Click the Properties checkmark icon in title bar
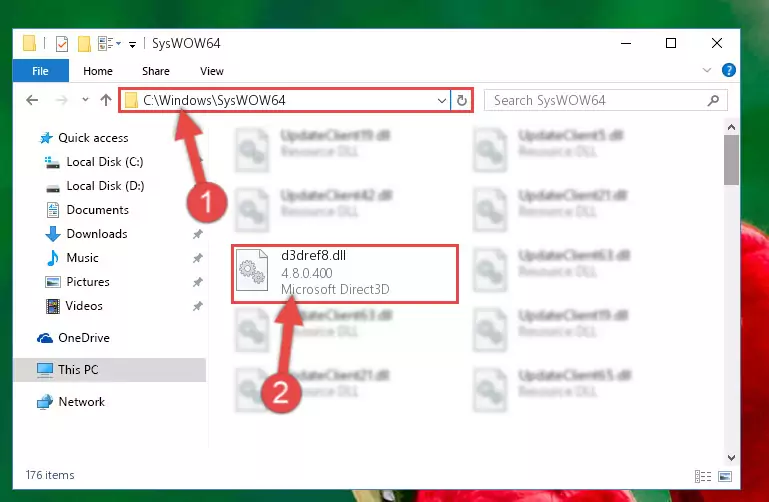 62,44
